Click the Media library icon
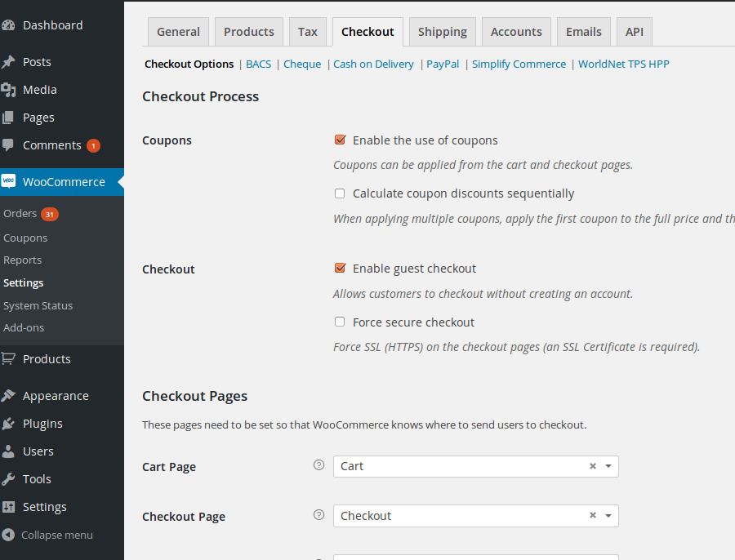 [x=8, y=90]
